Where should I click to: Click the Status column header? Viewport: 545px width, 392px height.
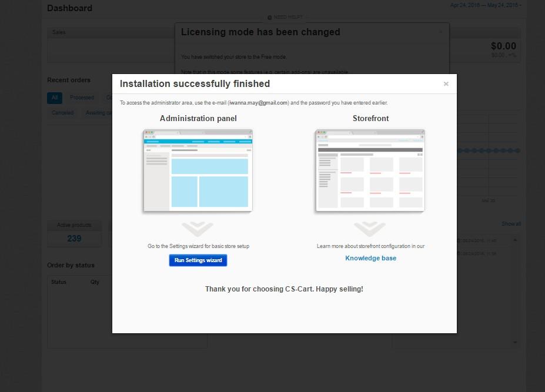58,282
